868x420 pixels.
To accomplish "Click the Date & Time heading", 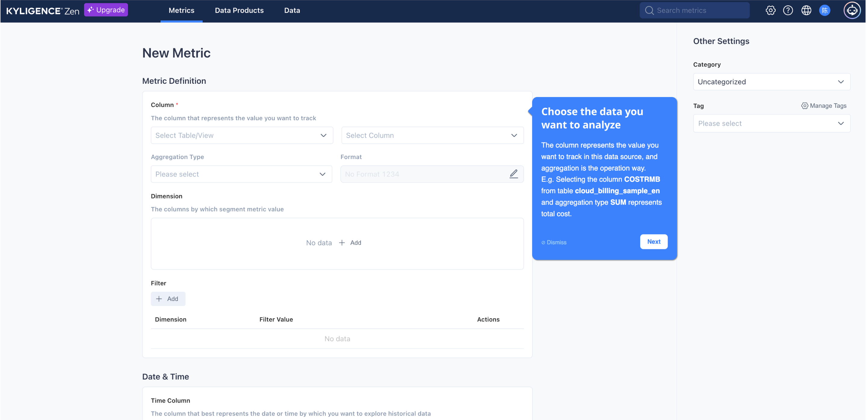I will point(166,377).
